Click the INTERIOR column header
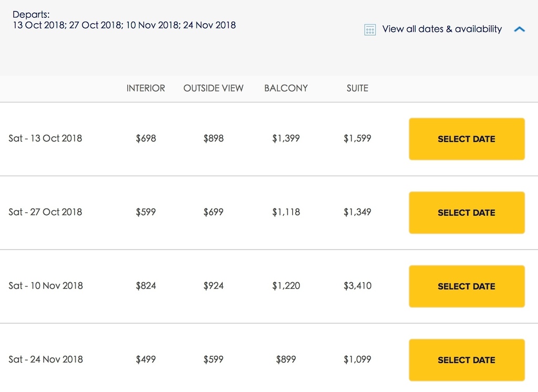Screen dimensions: 538x392 146,88
